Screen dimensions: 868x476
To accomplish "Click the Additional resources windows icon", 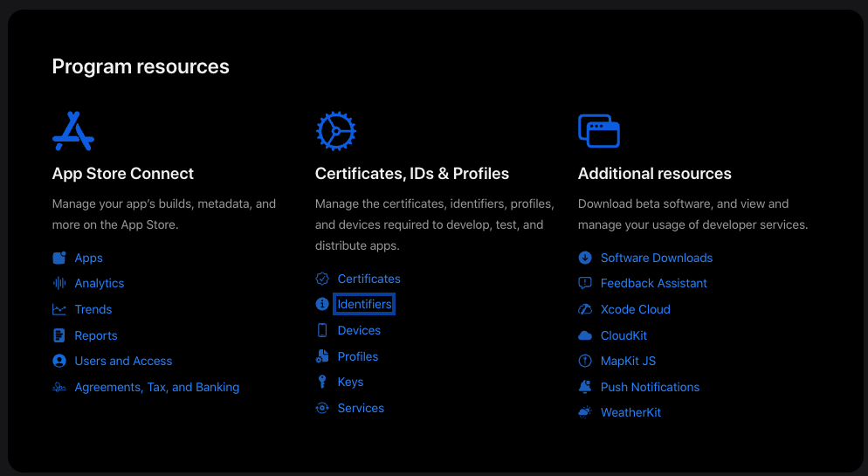I will 599,131.
